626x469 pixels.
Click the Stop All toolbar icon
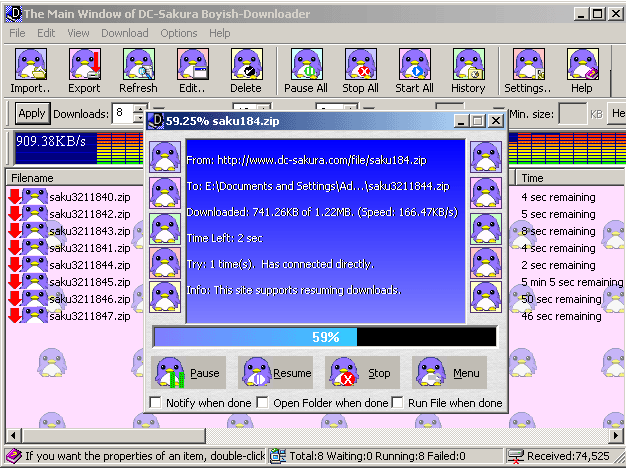361,64
